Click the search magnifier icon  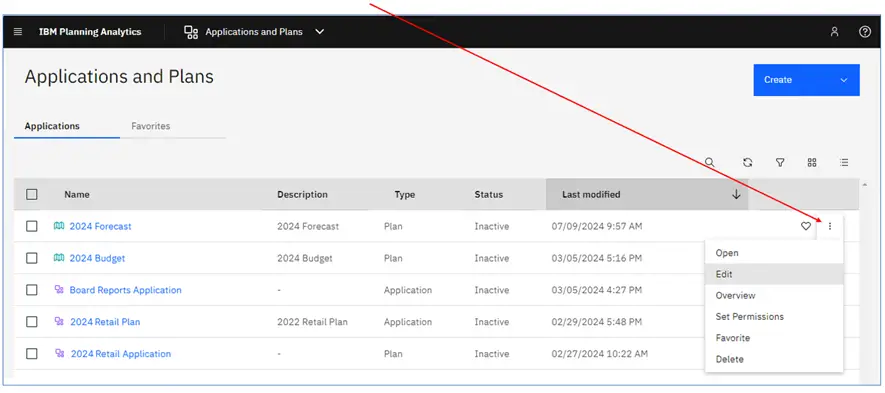709,163
